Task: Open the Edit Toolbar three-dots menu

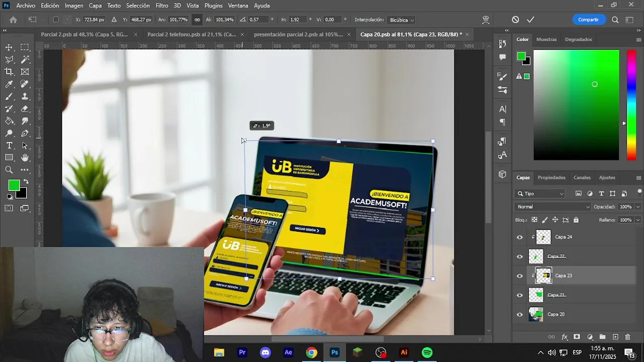Action: coord(25,170)
